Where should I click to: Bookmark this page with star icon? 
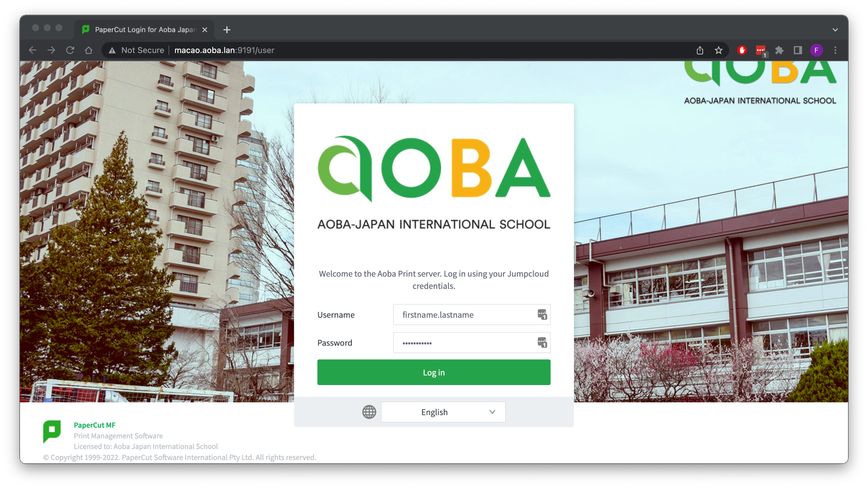pos(718,50)
